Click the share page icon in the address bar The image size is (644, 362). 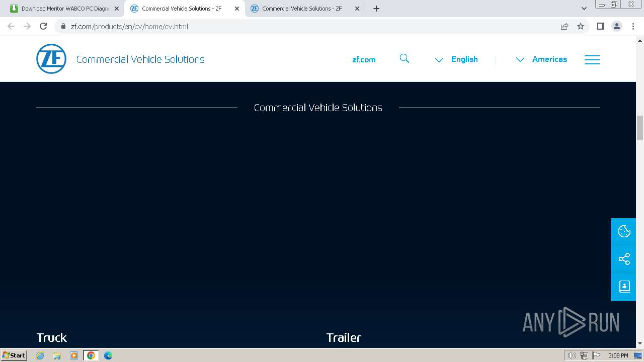click(x=565, y=26)
